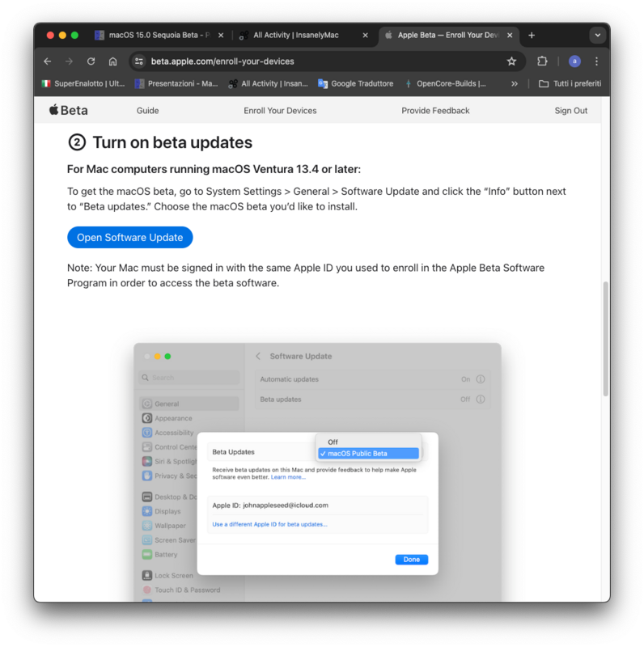The height and width of the screenshot is (647, 644).
Task: Click Sign Out in the page header
Action: (x=570, y=111)
